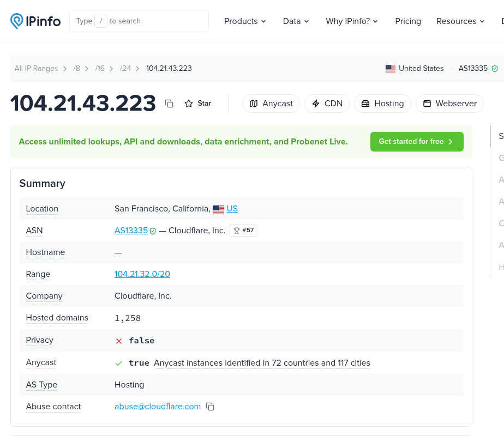Click the Webserver tag
Image resolution: width=504 pixels, height=436 pixels.
(x=449, y=104)
